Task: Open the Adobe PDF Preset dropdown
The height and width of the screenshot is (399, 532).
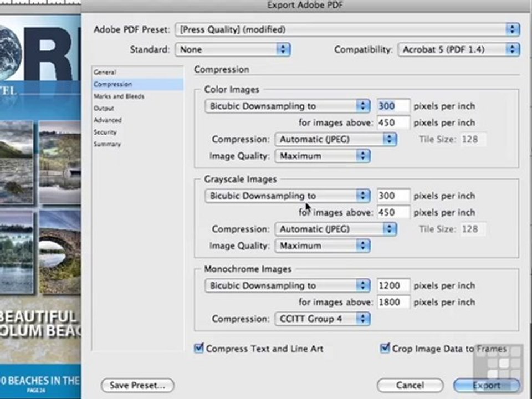Action: [347, 29]
